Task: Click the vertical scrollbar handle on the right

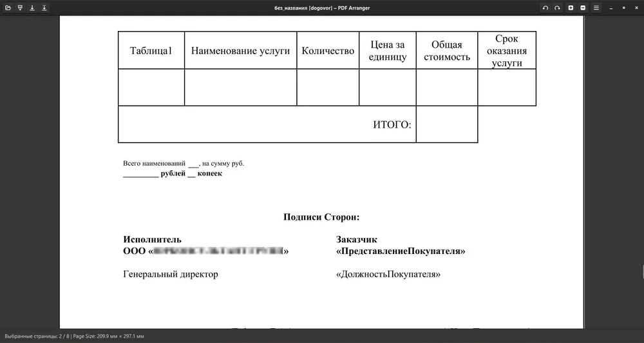Action: click(x=641, y=271)
